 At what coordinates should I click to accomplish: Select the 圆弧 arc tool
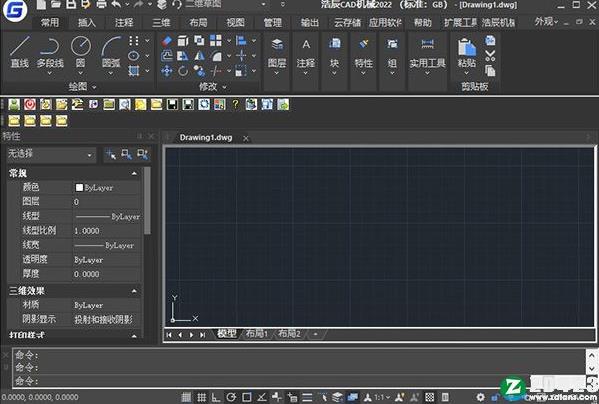(x=111, y=53)
